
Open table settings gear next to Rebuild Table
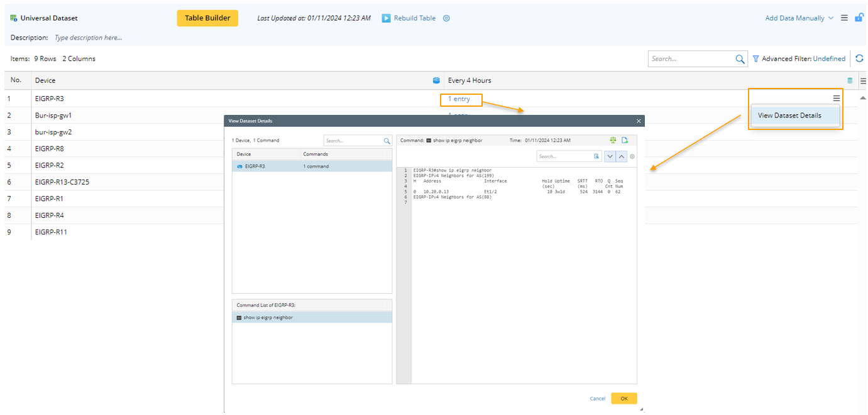pos(446,18)
